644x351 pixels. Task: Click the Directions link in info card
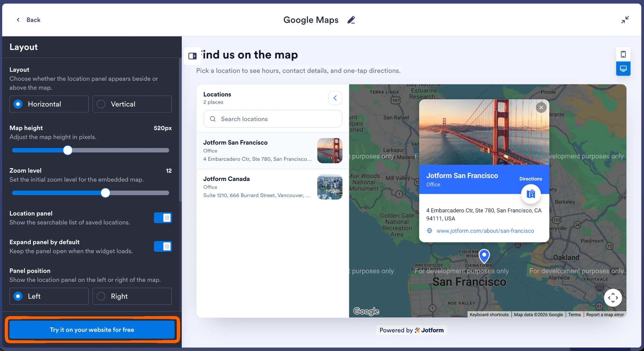click(x=530, y=179)
